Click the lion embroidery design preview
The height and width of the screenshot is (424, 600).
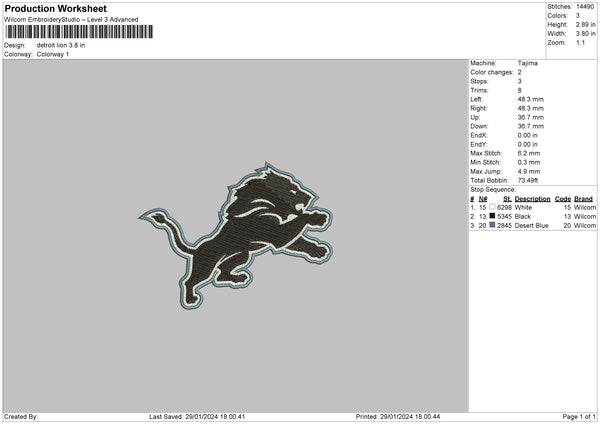236,235
